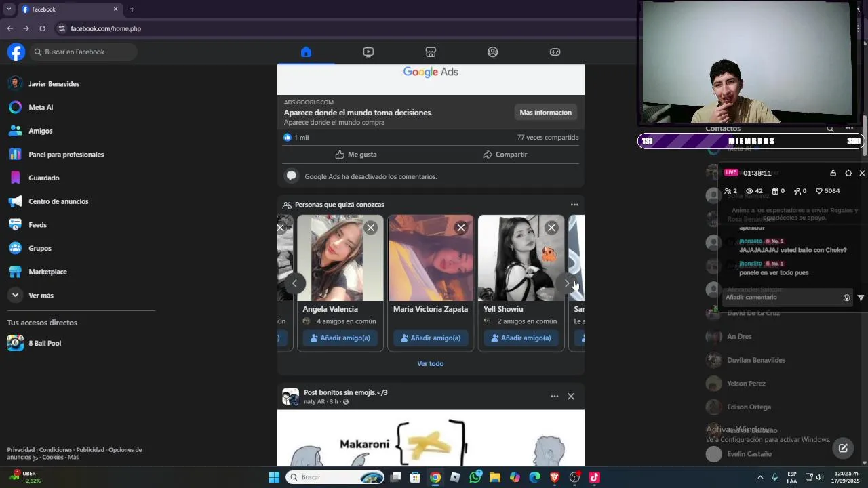The height and width of the screenshot is (488, 868).
Task: Open the 77 veces compartida count
Action: coord(548,138)
